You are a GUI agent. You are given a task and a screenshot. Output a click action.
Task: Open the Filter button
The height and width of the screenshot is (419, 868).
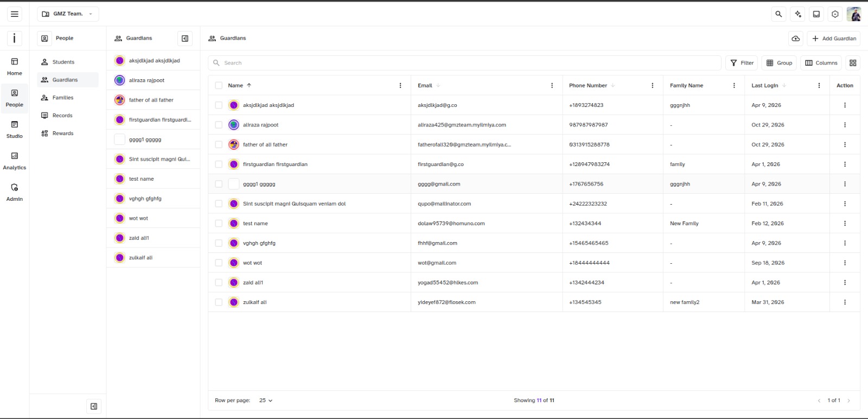coord(742,63)
